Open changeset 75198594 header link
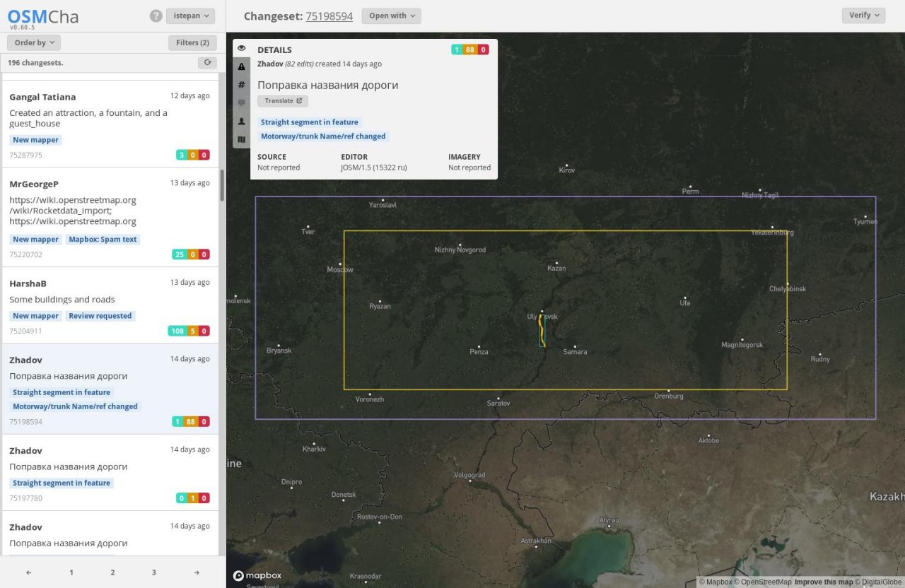Screen dimensions: 905x588 (329, 16)
